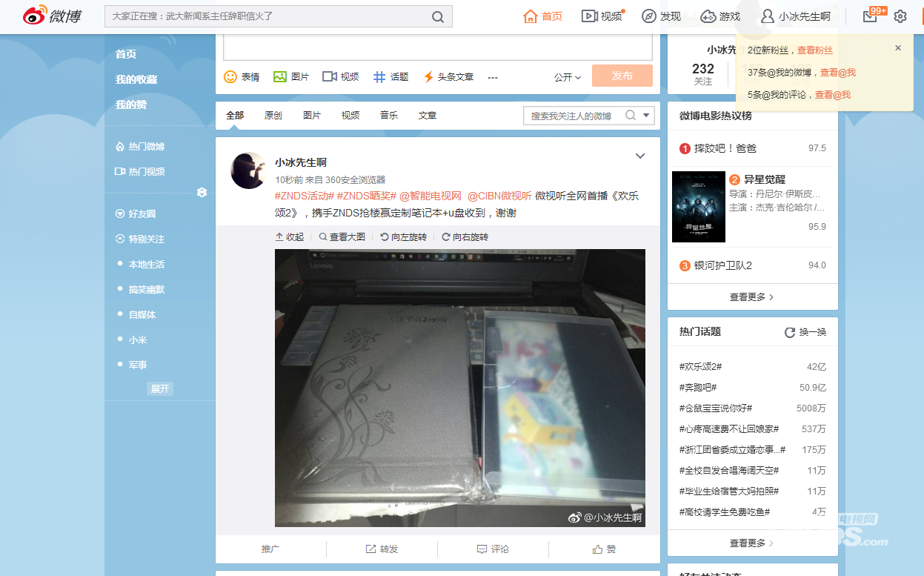Select the 音乐 feed tab
Image resolution: width=924 pixels, height=576 pixels.
point(389,116)
